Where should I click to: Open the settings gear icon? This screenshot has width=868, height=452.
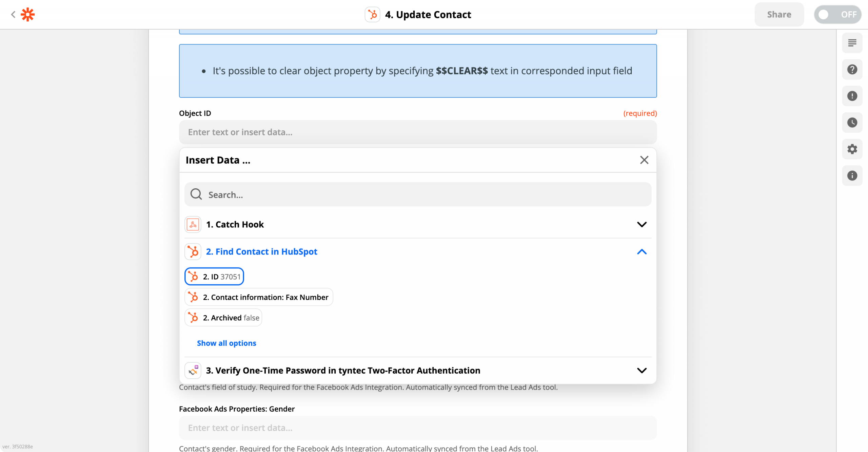pyautogui.click(x=852, y=149)
